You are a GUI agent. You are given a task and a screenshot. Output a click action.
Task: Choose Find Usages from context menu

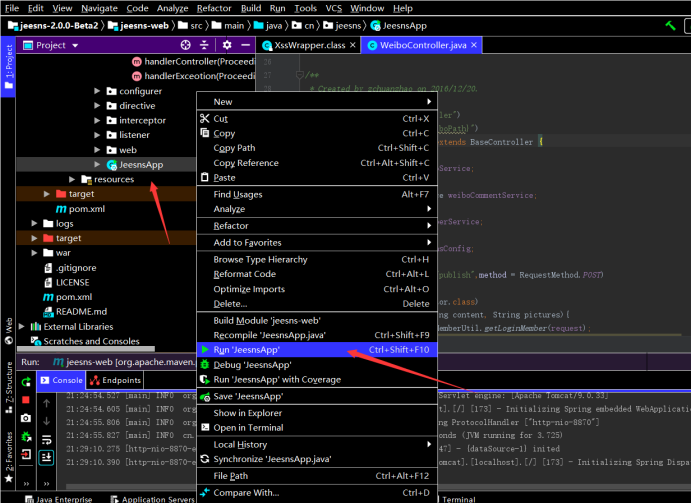317,194
